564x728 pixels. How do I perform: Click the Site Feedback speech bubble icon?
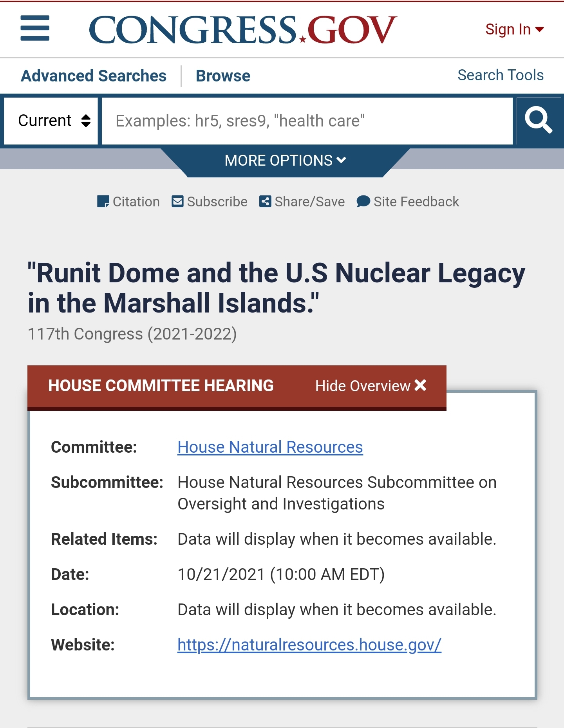[363, 202]
